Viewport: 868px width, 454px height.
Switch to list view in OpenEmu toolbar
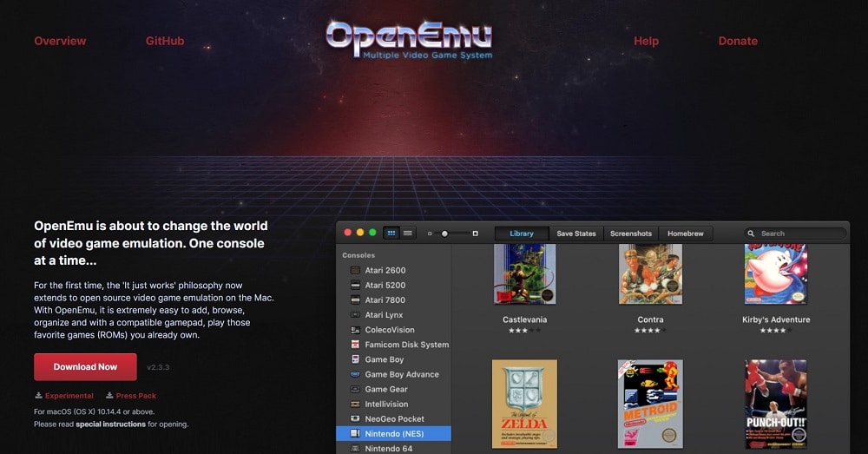[407, 234]
